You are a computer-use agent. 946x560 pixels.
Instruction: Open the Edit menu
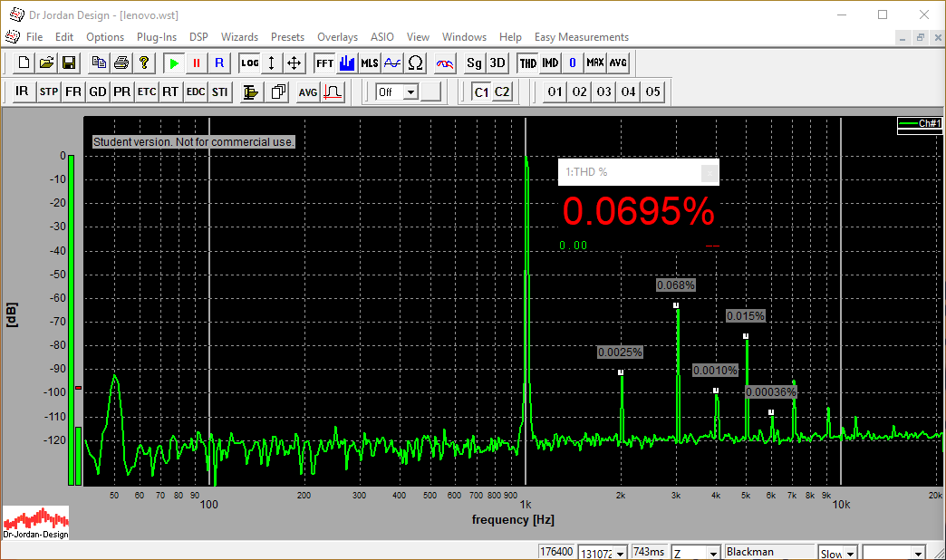pos(64,37)
